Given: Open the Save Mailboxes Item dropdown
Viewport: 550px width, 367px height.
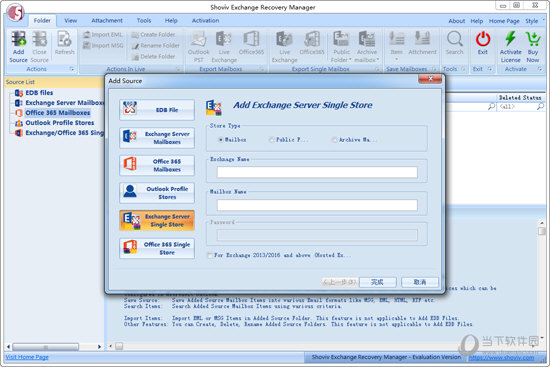Looking at the screenshot, I should click(x=397, y=46).
